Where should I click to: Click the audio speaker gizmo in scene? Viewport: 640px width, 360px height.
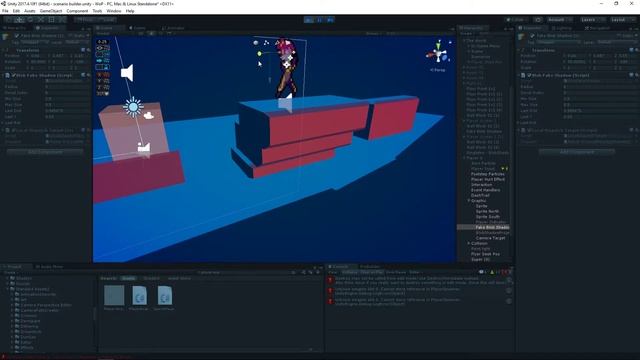click(127, 73)
